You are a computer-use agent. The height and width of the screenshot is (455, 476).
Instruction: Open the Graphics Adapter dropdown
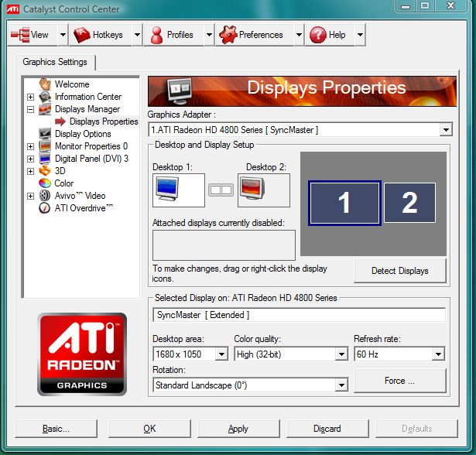pos(446,130)
